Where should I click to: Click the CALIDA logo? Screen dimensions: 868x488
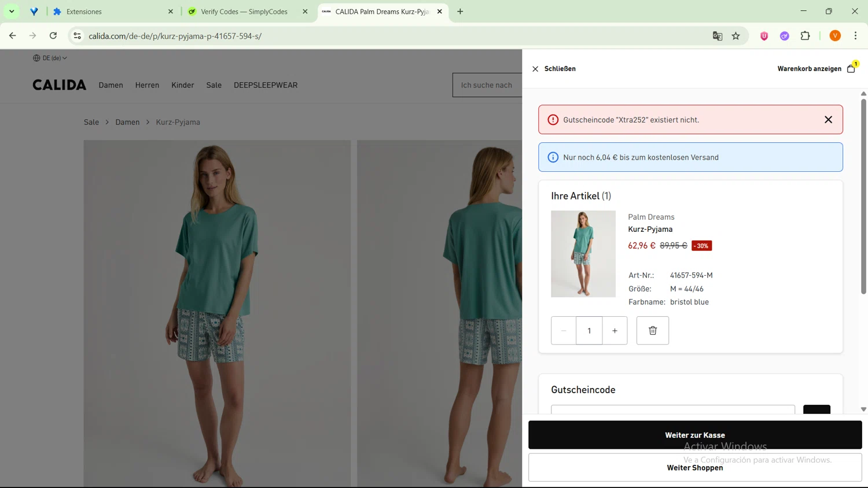(x=59, y=85)
